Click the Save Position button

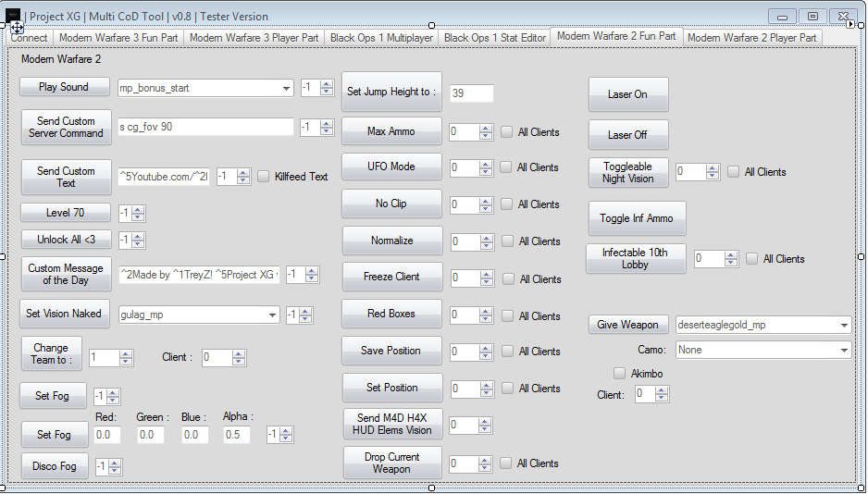(x=391, y=351)
